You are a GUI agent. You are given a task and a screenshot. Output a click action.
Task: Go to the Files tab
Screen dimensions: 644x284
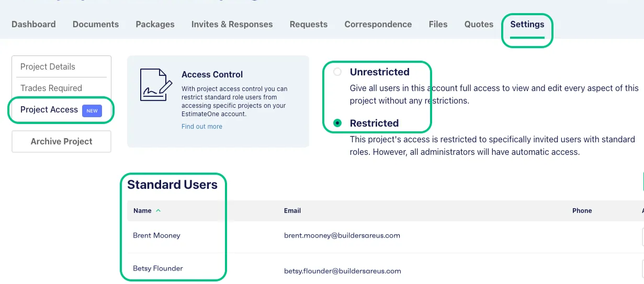click(x=438, y=24)
